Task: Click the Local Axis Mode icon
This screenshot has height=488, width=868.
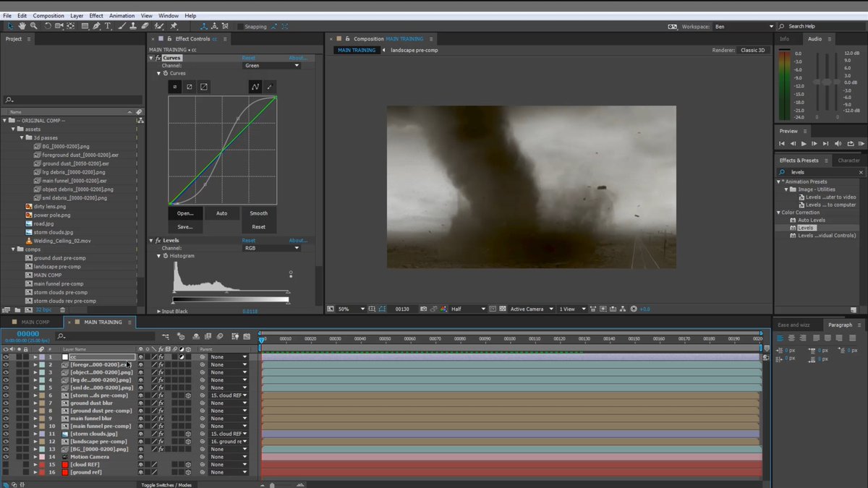Action: coord(204,26)
